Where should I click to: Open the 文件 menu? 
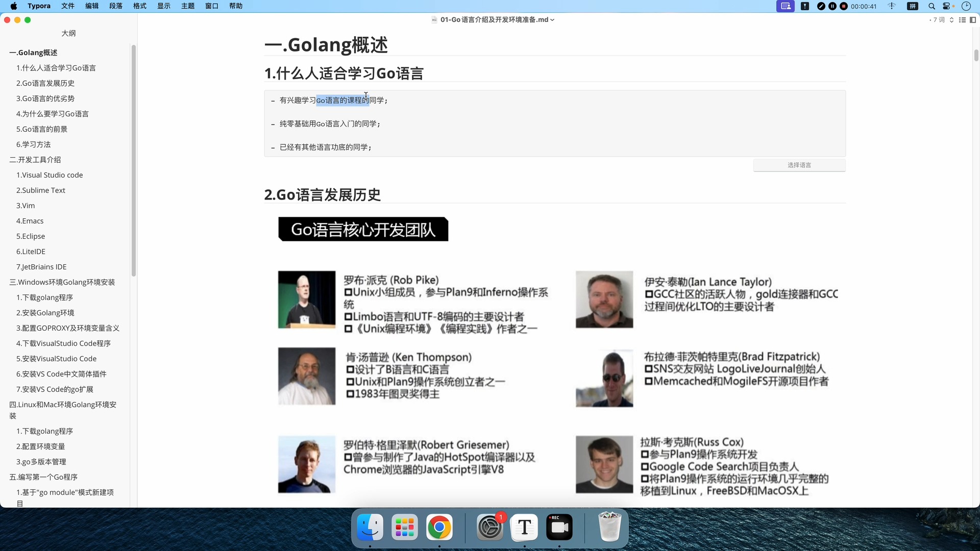[68, 6]
